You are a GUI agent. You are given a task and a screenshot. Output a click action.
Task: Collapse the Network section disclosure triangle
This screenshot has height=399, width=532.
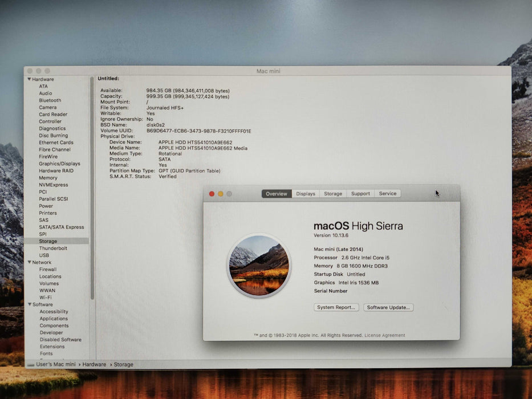click(x=29, y=262)
